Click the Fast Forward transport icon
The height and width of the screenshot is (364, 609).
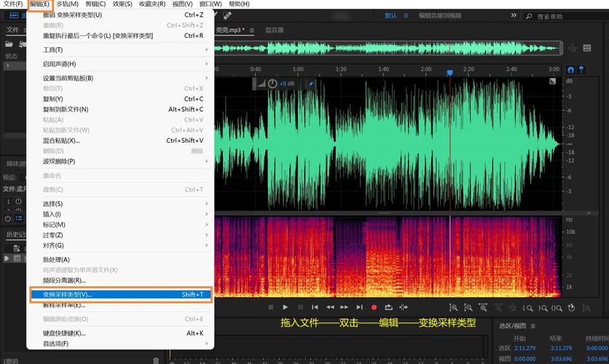[345, 308]
